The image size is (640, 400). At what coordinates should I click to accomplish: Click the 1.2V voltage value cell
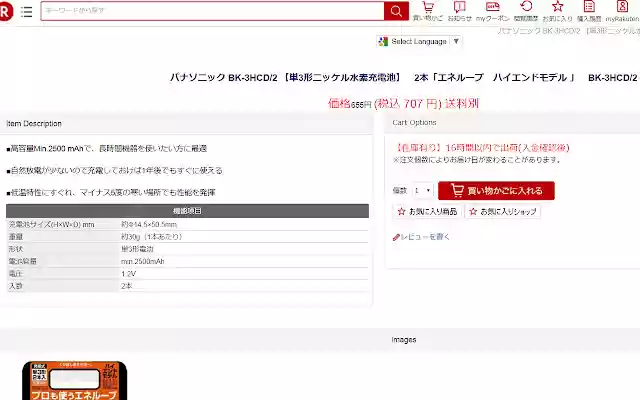pos(129,273)
